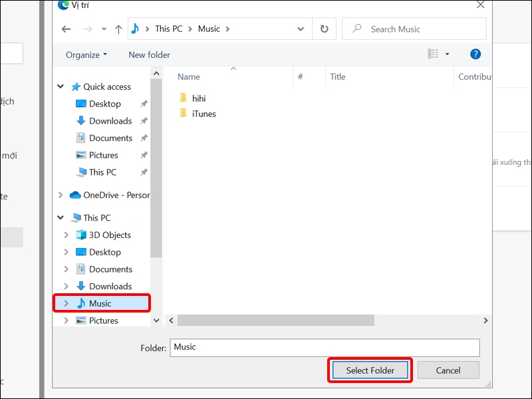The height and width of the screenshot is (399, 532).
Task: Collapse the This PC tree node
Action: pyautogui.click(x=61, y=217)
